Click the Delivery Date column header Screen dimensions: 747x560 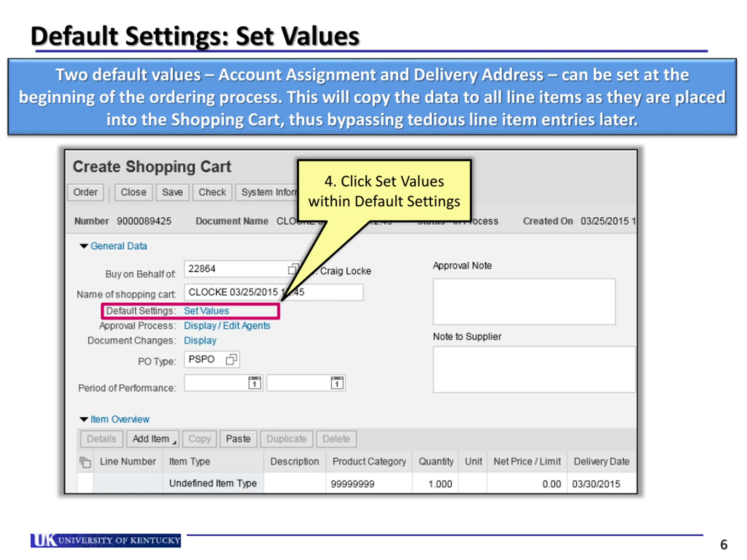point(602,461)
